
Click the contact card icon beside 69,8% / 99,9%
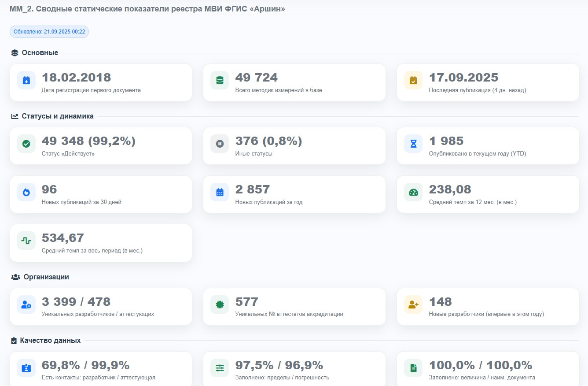[26, 368]
